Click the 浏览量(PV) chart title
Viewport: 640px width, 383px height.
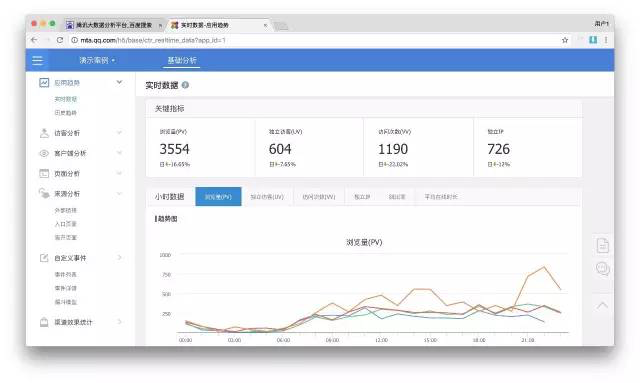tap(364, 242)
